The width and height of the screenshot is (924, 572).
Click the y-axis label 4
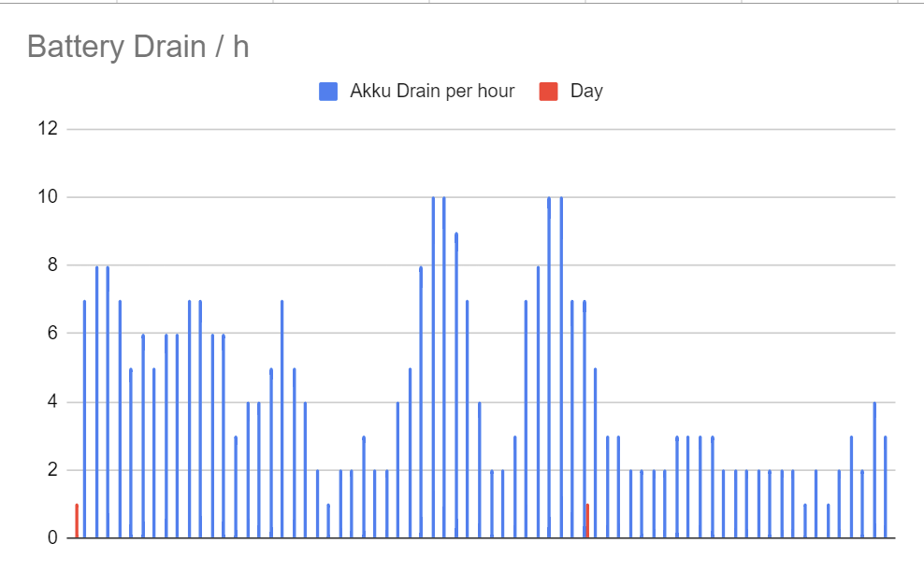[51, 402]
